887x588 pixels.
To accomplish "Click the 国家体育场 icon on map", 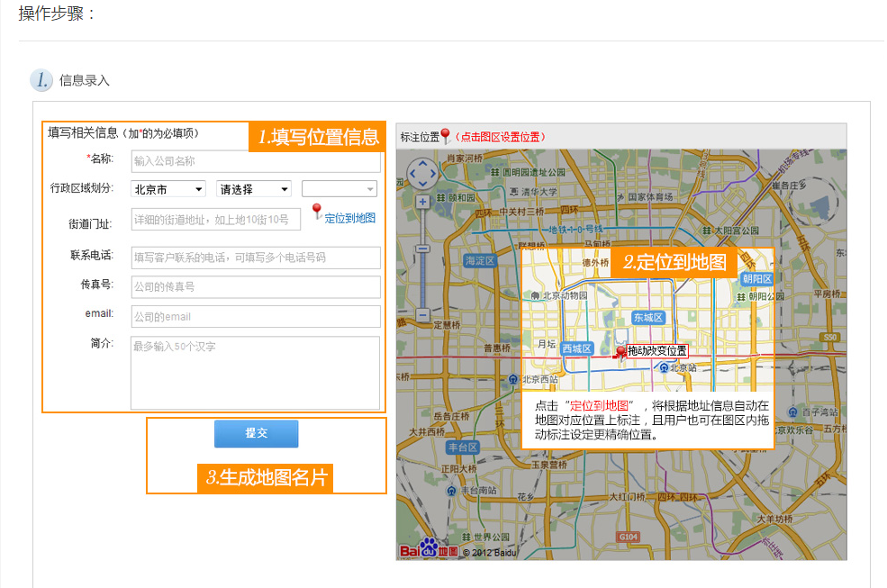I will point(620,197).
